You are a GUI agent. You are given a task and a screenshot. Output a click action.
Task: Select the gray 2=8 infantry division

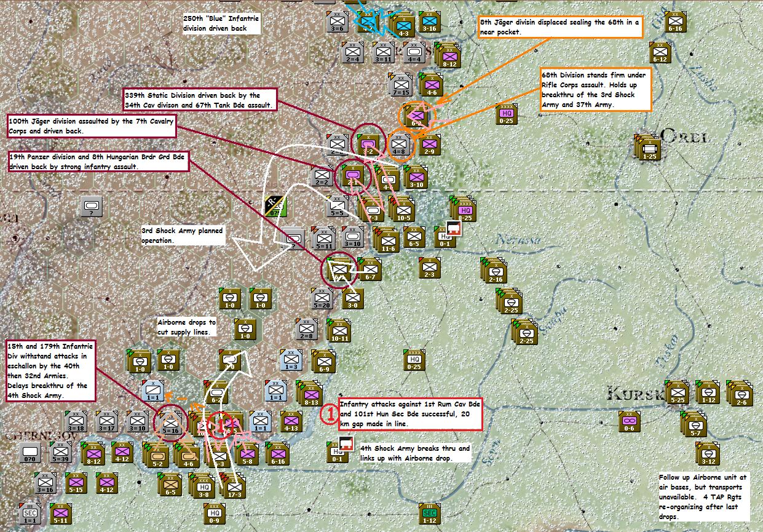307,329
